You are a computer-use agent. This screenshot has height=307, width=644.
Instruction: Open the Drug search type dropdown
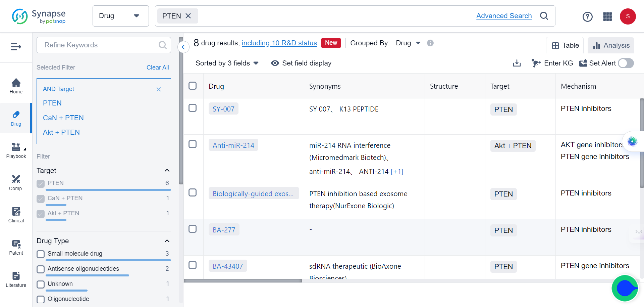tap(120, 16)
